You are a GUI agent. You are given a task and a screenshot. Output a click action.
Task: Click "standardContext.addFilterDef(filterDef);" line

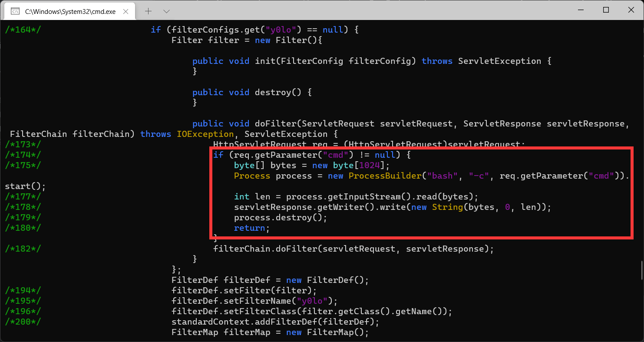coord(275,322)
